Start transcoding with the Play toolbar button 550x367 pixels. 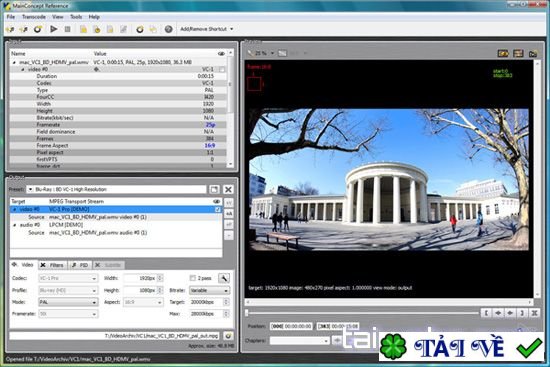tap(54, 29)
